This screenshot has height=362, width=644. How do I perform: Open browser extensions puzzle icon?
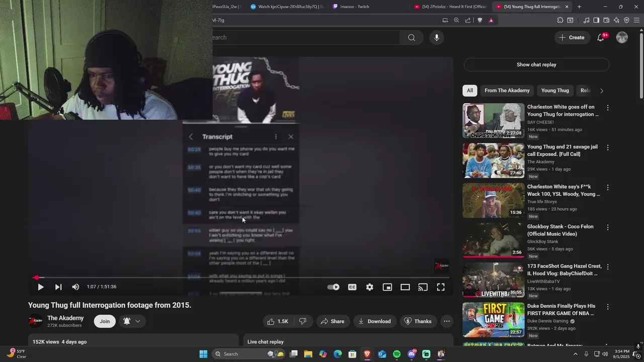pos(560,20)
